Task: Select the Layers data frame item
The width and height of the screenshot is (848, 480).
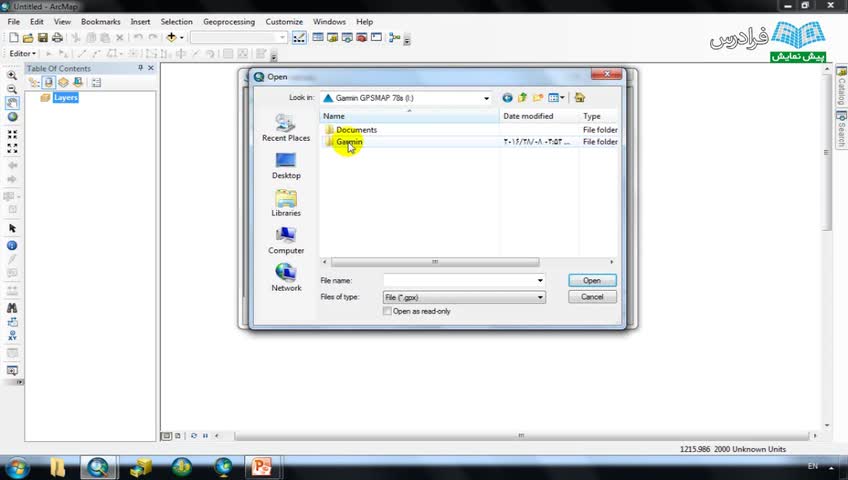Action: [x=65, y=97]
